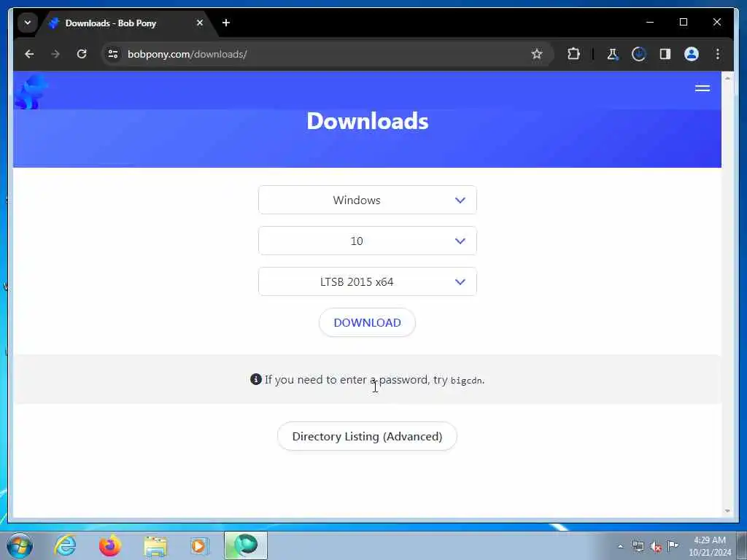This screenshot has height=560, width=747.
Task: Bookmark this page with the star icon
Action: click(537, 54)
